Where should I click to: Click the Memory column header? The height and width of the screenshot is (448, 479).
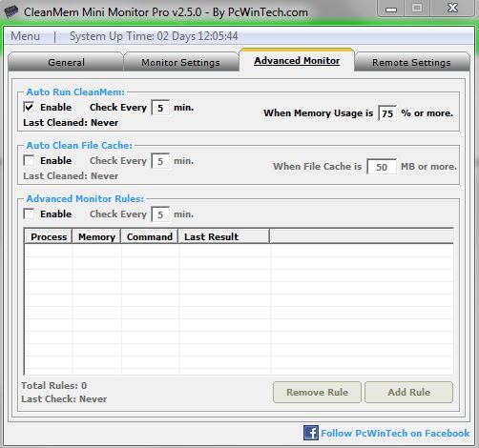click(x=96, y=236)
